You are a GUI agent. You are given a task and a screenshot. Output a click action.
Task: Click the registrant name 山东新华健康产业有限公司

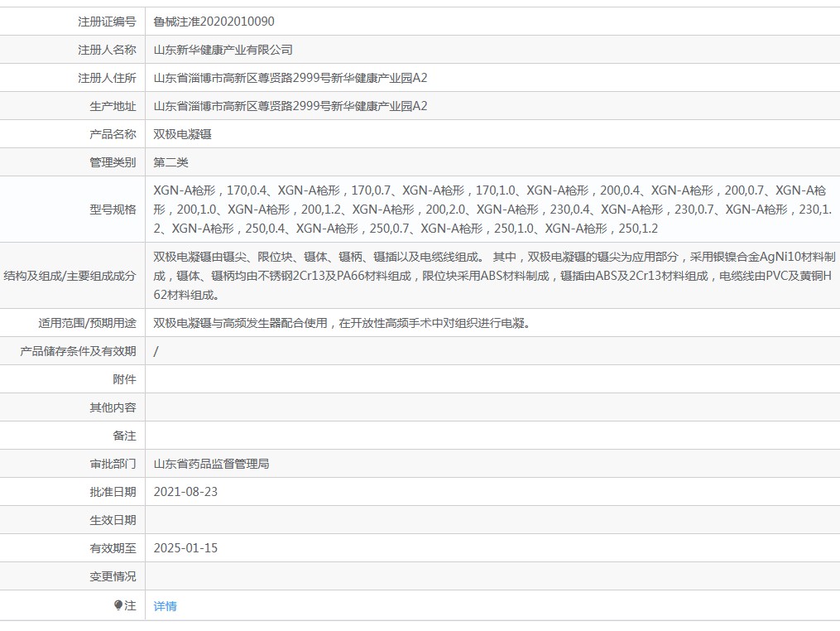223,50
